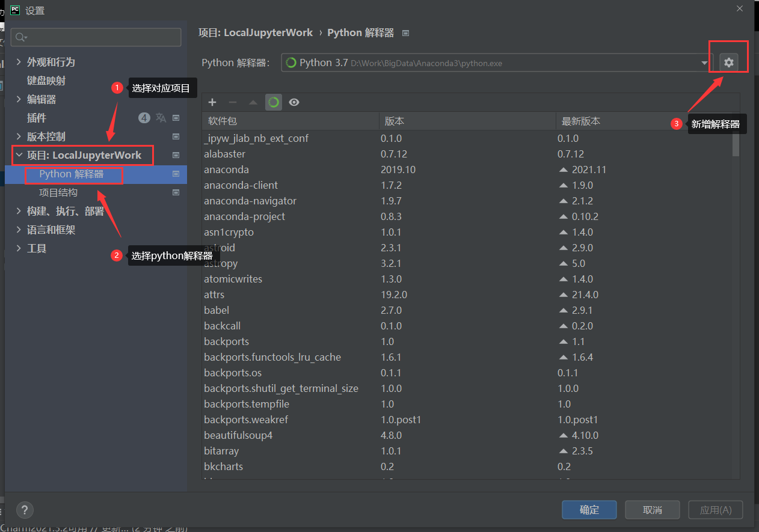759x532 pixels.
Task: Click the project icon in 项目结构 row
Action: click(176, 192)
